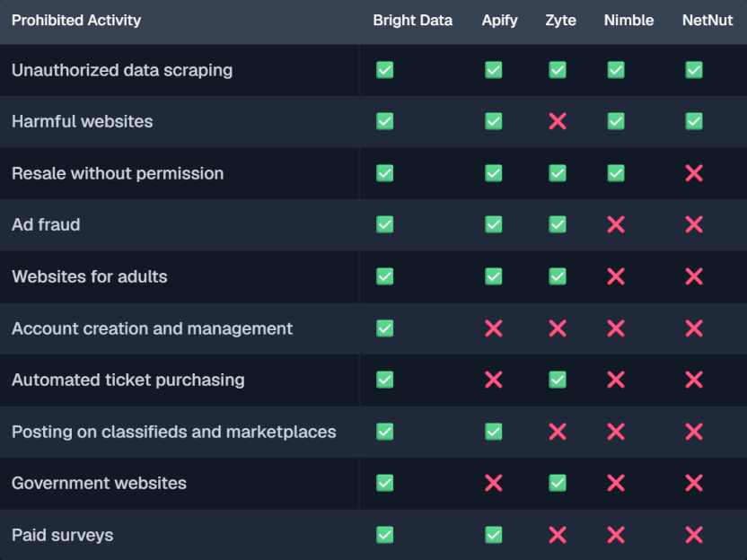Click Zyte check mark for Government websites

point(558,483)
